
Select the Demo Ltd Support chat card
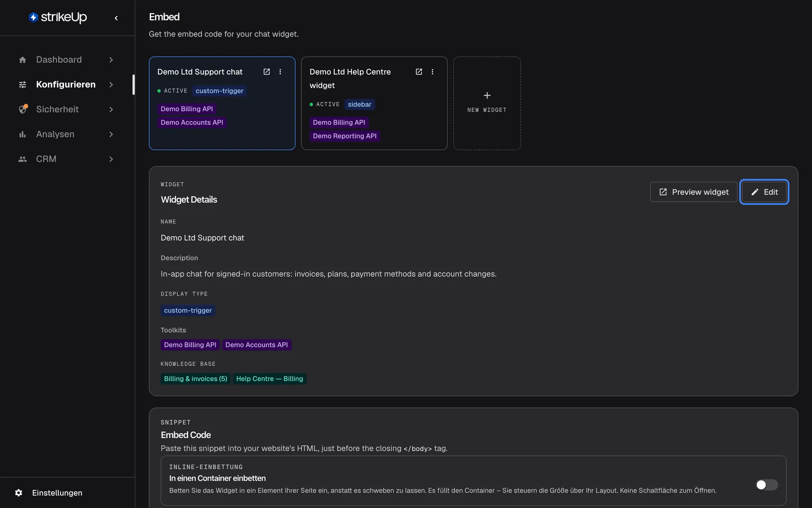pyautogui.click(x=222, y=103)
